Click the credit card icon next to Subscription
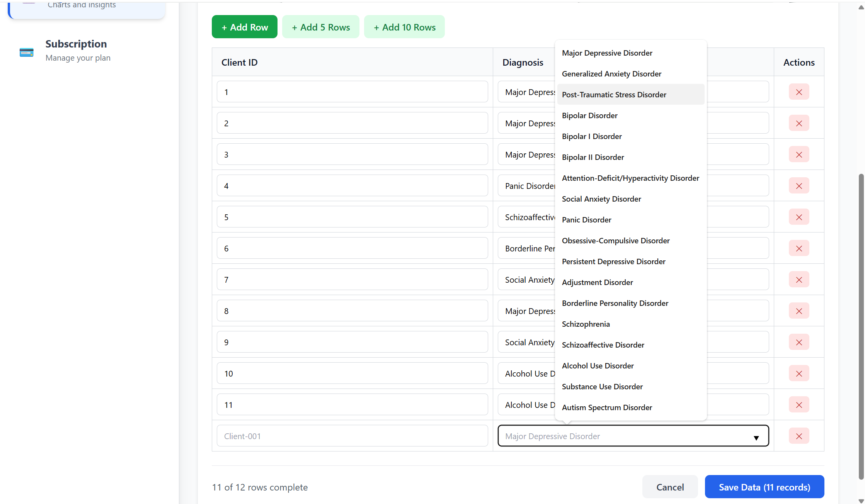The image size is (865, 504). (x=26, y=52)
